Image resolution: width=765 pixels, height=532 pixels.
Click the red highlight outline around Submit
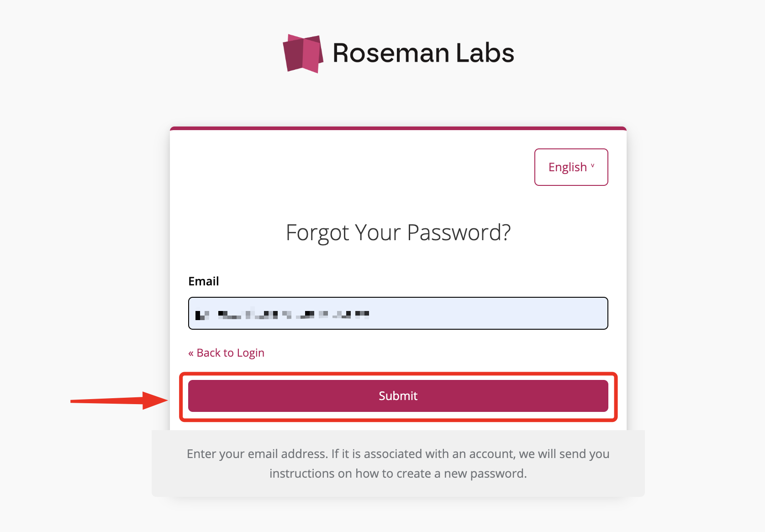point(398,374)
